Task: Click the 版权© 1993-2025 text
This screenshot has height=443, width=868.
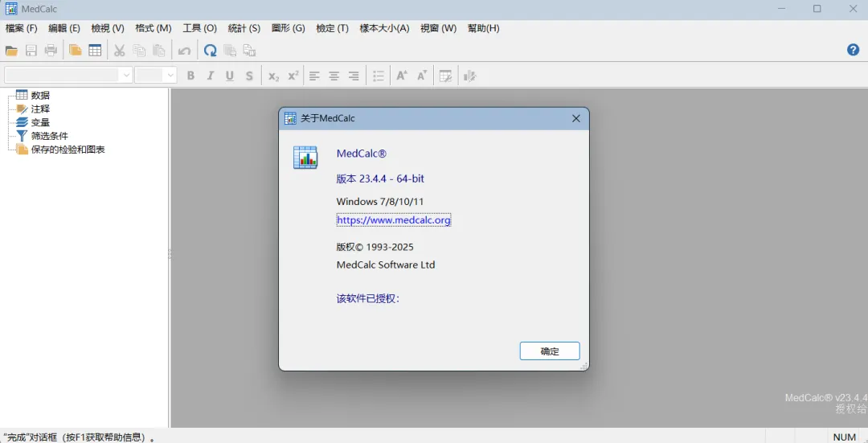Action: tap(375, 247)
